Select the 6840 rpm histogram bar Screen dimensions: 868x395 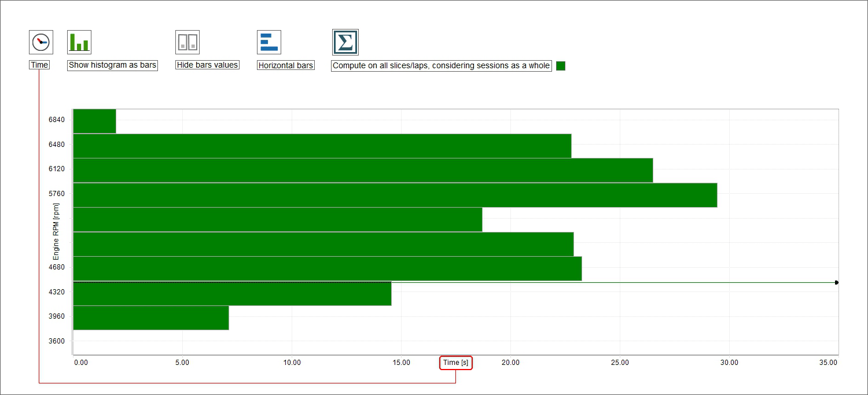[x=94, y=121]
